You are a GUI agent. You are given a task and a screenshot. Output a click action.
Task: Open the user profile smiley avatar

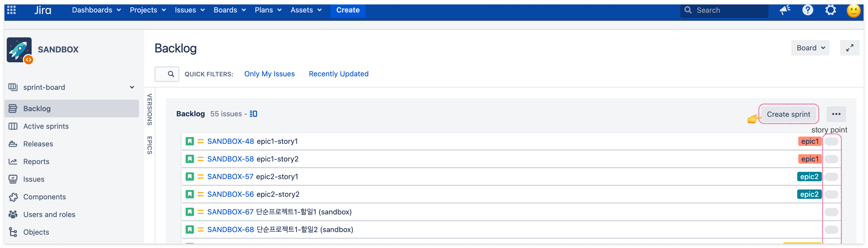click(x=853, y=11)
